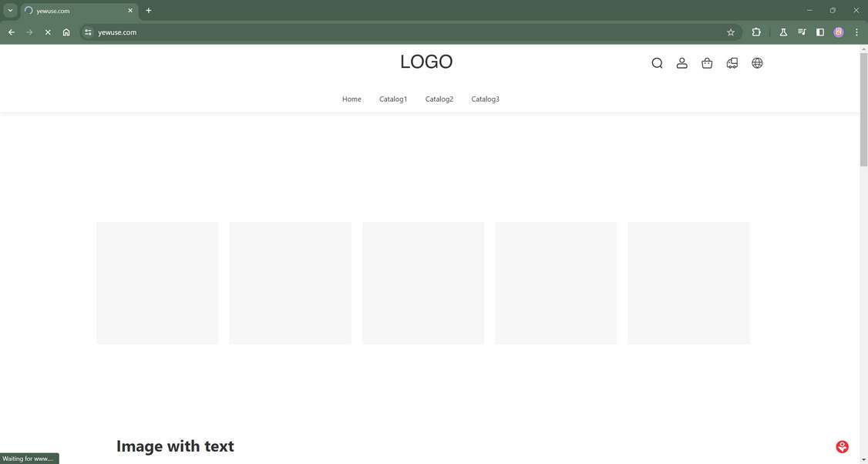Open the user account icon
Viewport: 868px width, 464px height.
point(681,63)
